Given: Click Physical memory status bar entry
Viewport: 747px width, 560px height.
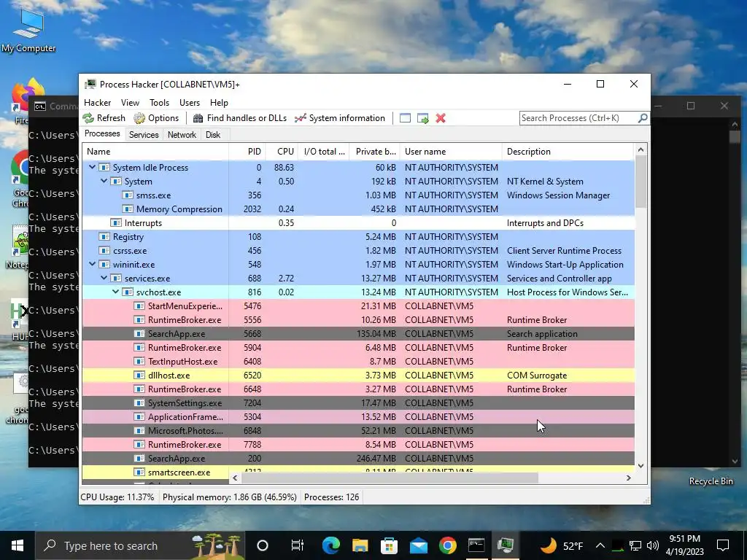Looking at the screenshot, I should point(230,497).
